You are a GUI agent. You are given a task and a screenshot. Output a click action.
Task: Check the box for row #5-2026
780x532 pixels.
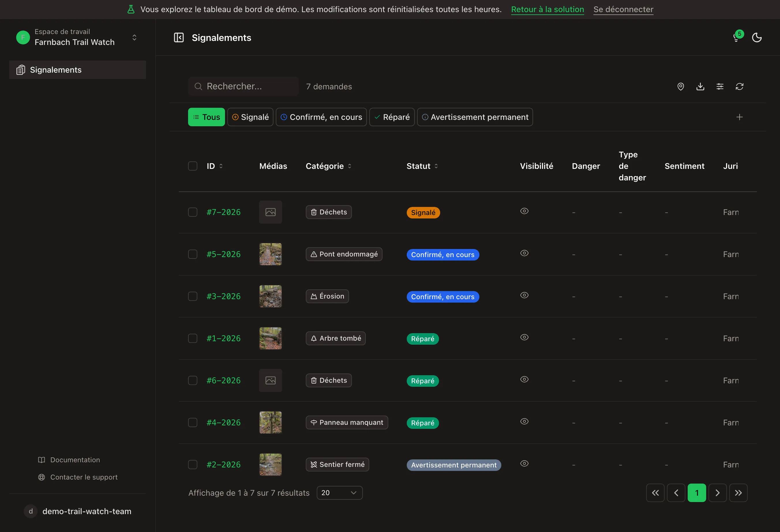tap(193, 254)
